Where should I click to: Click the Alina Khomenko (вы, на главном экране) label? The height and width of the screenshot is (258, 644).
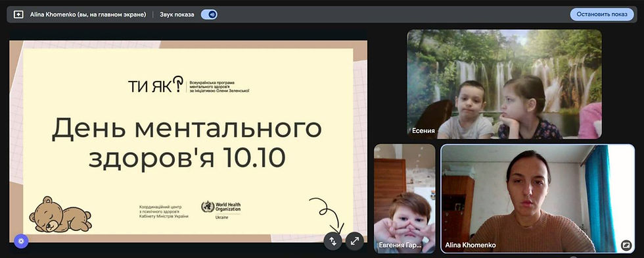pyautogui.click(x=88, y=14)
